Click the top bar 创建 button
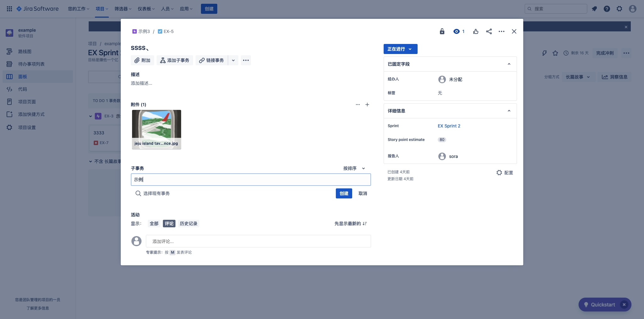Image resolution: width=644 pixels, height=319 pixels. point(209,9)
